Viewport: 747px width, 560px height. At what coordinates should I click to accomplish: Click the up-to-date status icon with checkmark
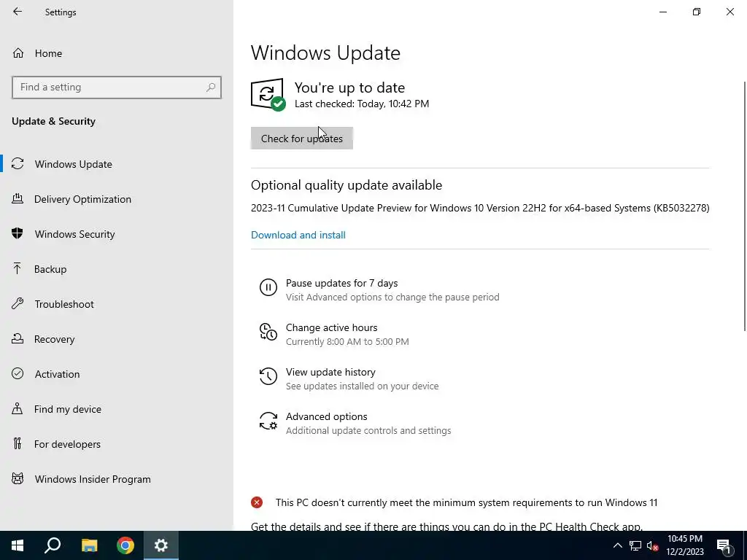pyautogui.click(x=268, y=94)
